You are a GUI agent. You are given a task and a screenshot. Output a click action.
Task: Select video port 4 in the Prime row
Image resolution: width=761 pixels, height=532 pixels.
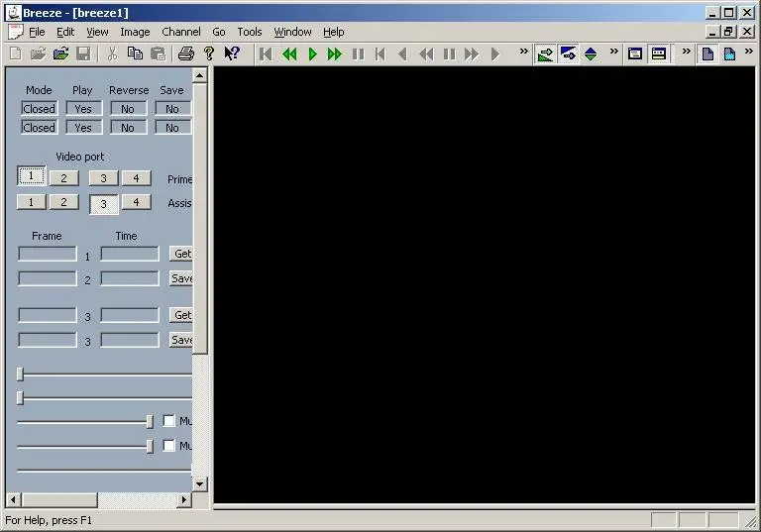(136, 178)
